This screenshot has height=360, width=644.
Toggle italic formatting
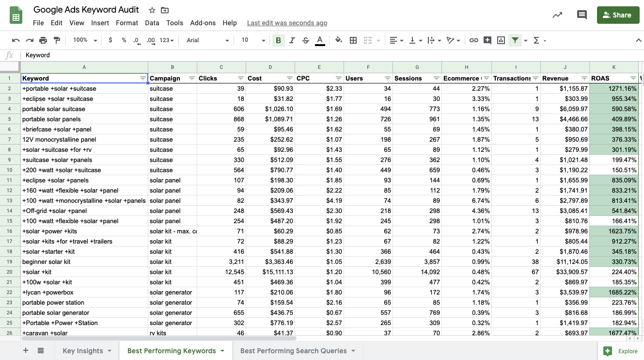click(x=292, y=40)
